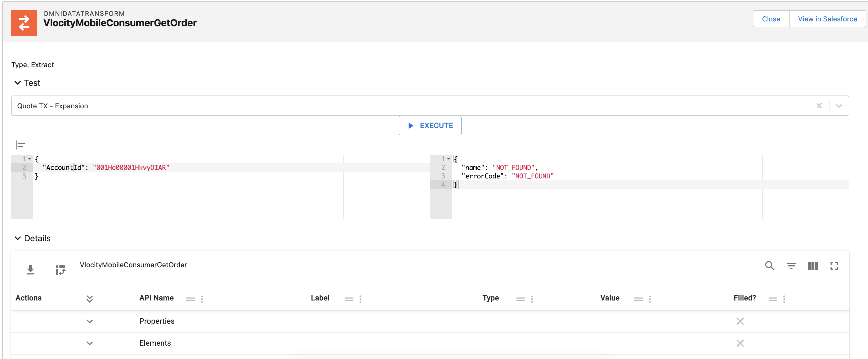Screen dimensions: 868x359
Task: Click the Value column header
Action: click(610, 298)
